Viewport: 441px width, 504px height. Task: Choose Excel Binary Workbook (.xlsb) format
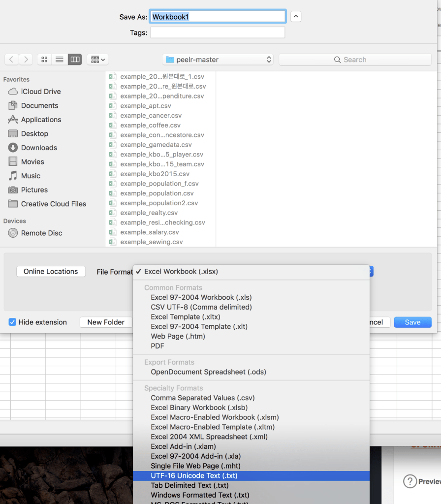(x=251, y=408)
